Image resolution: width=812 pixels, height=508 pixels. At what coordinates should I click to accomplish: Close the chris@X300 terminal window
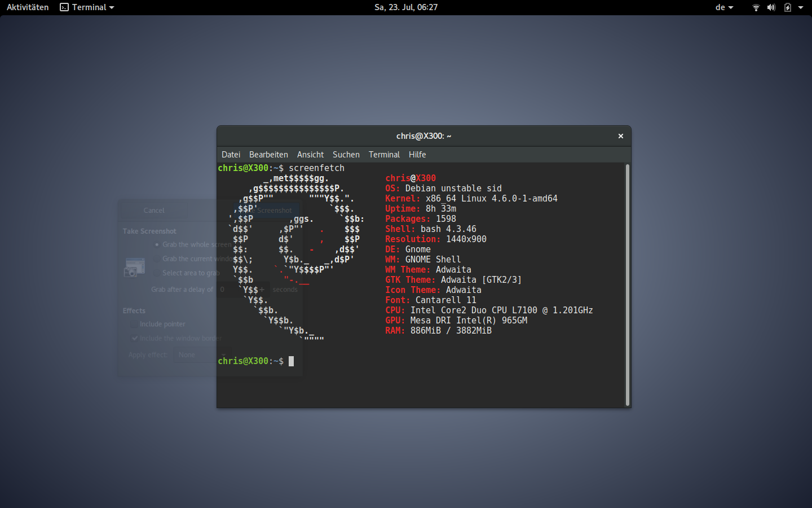click(620, 136)
